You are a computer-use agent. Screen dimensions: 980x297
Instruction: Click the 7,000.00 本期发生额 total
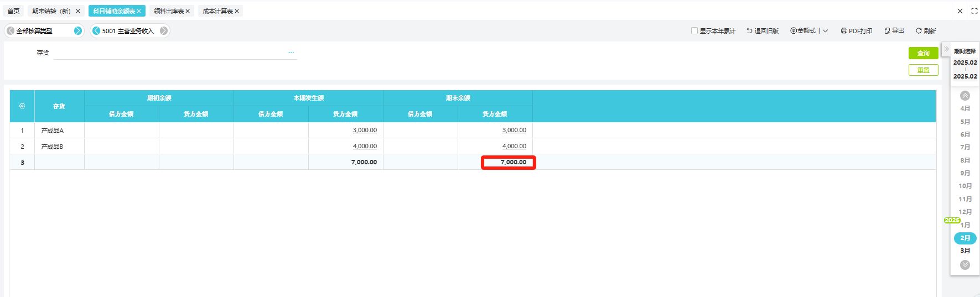point(364,162)
